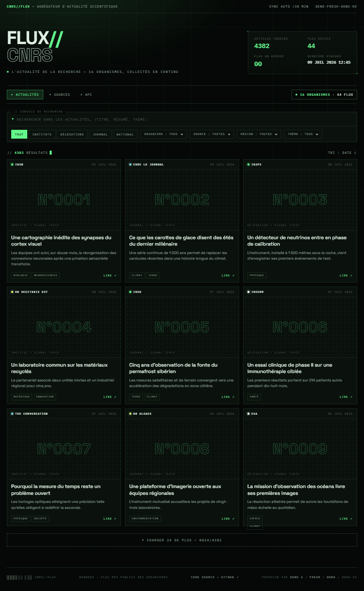Select the Innovation tag
This screenshot has height=591, width=364.
(x=45, y=397)
